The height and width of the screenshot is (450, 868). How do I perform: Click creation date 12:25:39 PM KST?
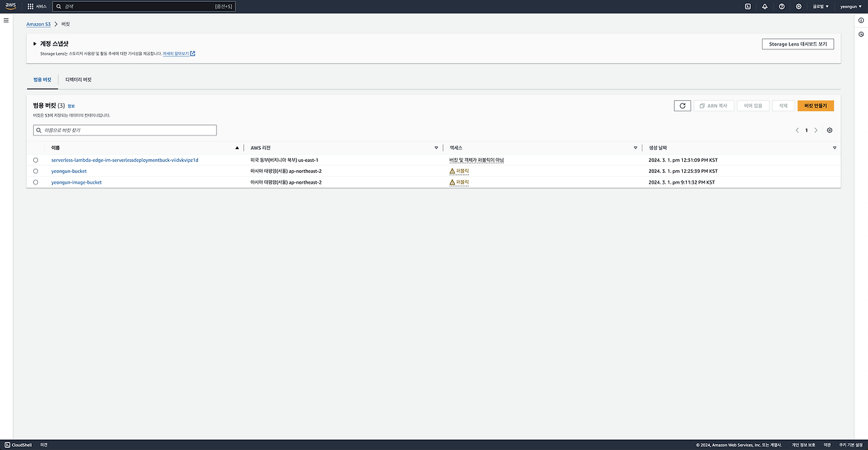(x=683, y=171)
